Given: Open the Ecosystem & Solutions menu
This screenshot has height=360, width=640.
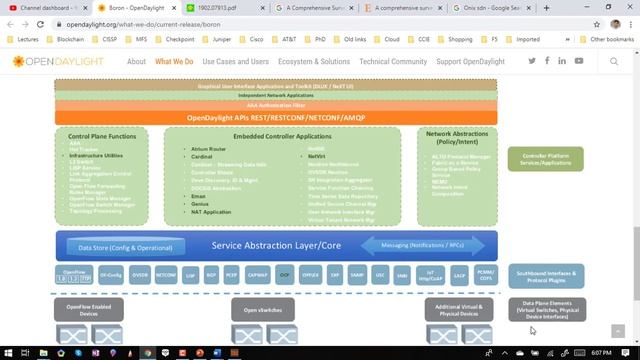Looking at the screenshot, I should coord(314,62).
